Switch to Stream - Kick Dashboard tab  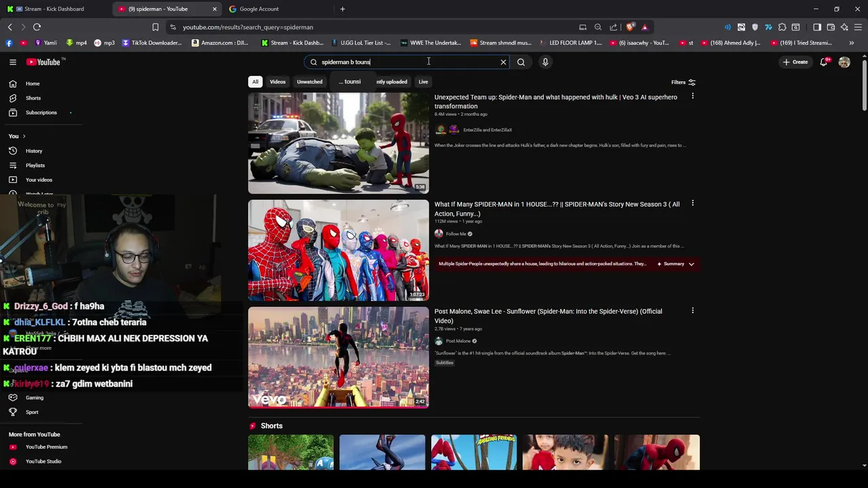tap(54, 9)
